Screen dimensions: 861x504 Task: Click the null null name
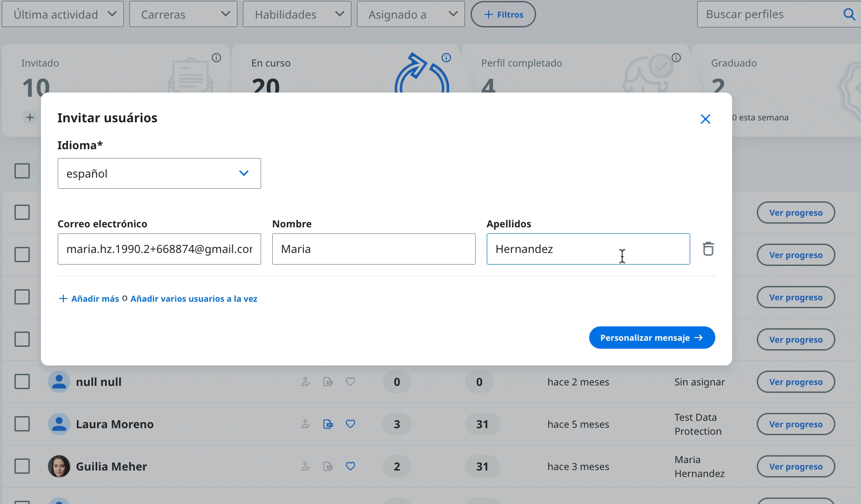[99, 382]
